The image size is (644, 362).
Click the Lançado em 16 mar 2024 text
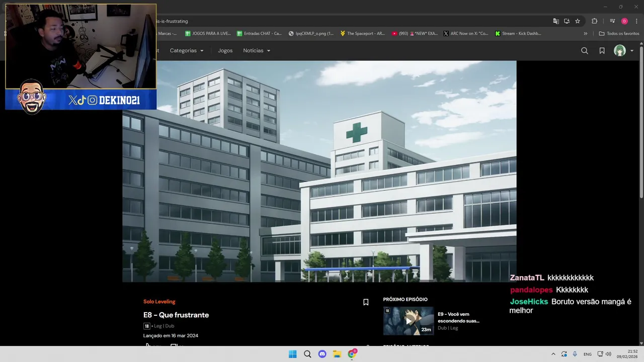pos(171,335)
